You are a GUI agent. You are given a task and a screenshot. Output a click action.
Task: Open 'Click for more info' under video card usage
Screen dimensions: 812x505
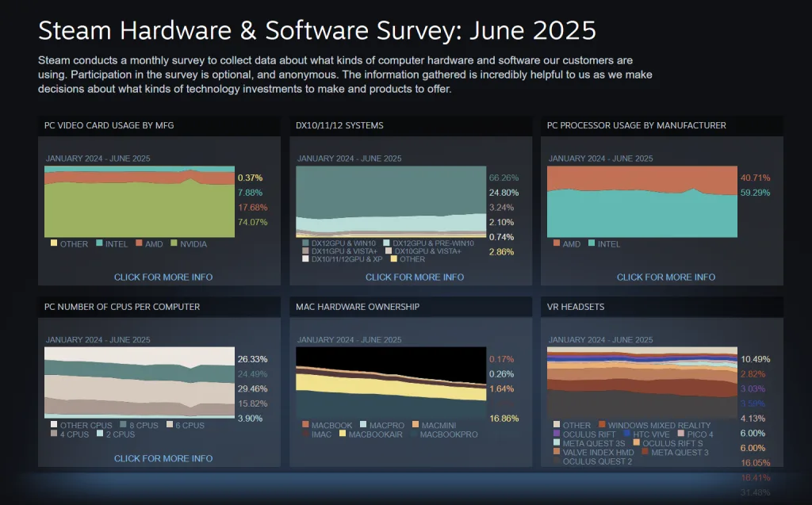163,277
